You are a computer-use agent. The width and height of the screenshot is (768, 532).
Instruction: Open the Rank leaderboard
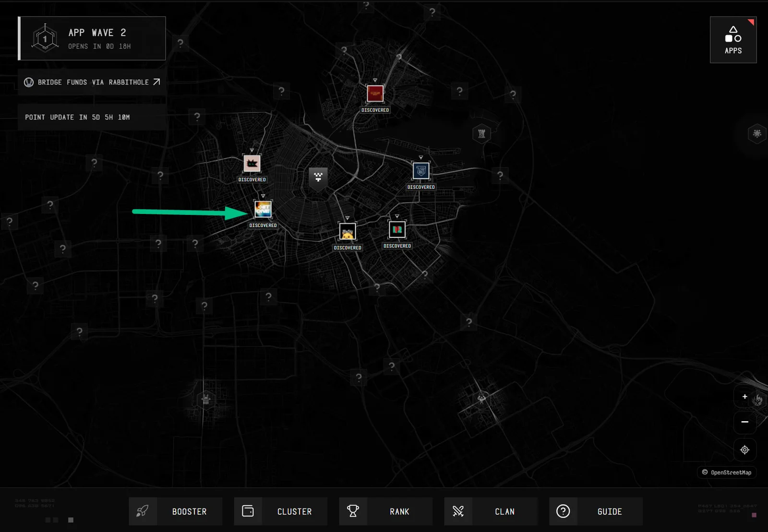[x=386, y=511]
